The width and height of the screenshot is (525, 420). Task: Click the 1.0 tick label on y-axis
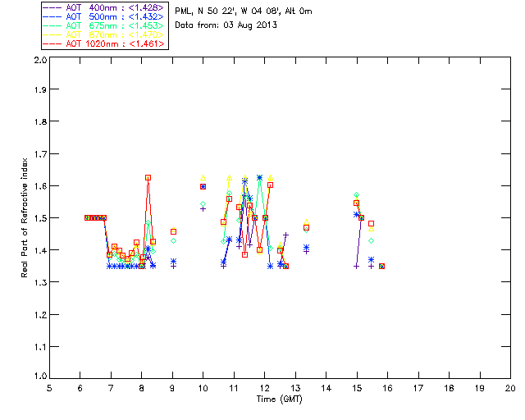coord(40,376)
